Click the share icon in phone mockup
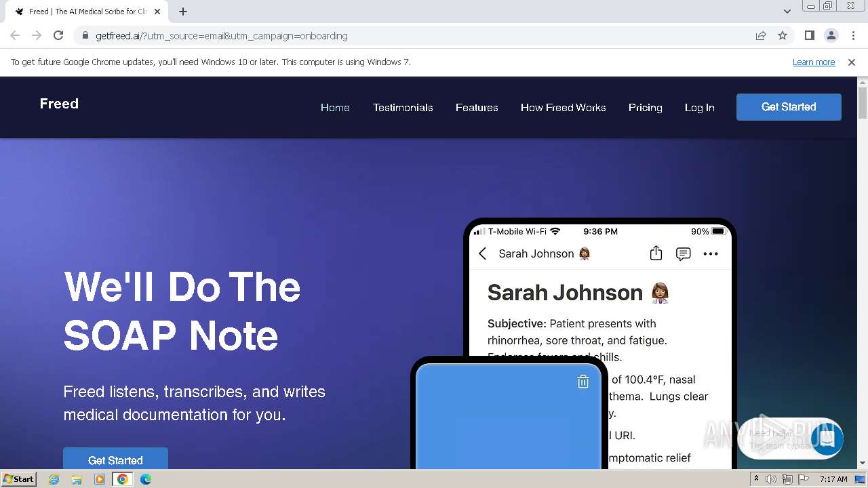This screenshot has height=488, width=868. point(656,253)
